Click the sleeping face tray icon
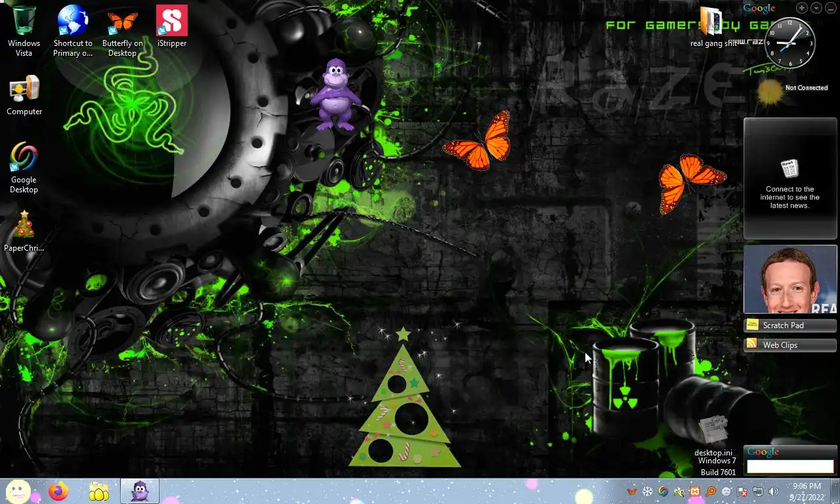The image size is (840, 504). [x=726, y=492]
